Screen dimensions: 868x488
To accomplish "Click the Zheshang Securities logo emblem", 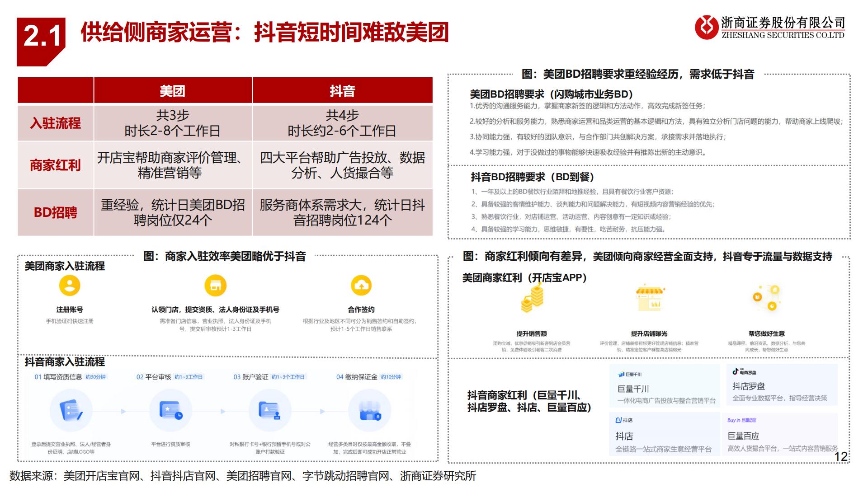I will 707,27.
